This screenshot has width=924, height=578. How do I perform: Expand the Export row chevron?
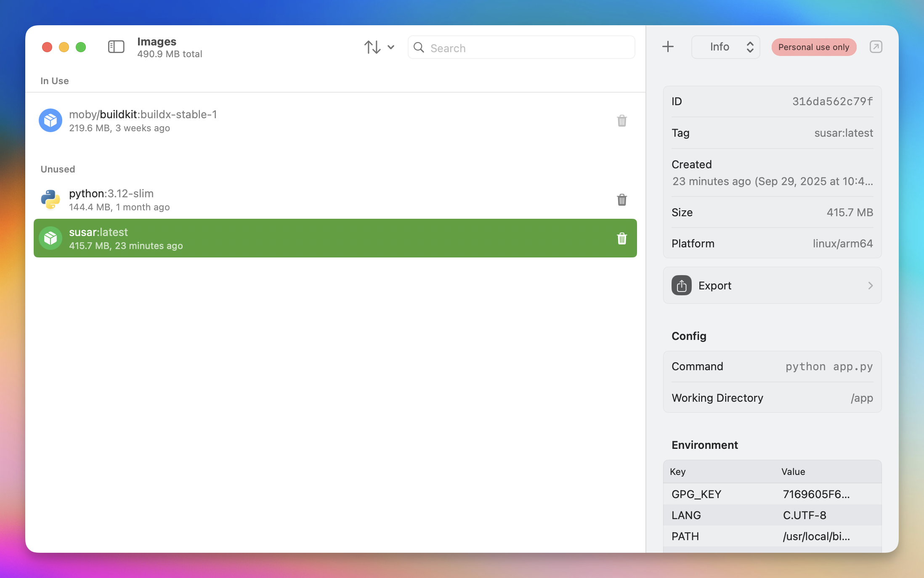870,286
